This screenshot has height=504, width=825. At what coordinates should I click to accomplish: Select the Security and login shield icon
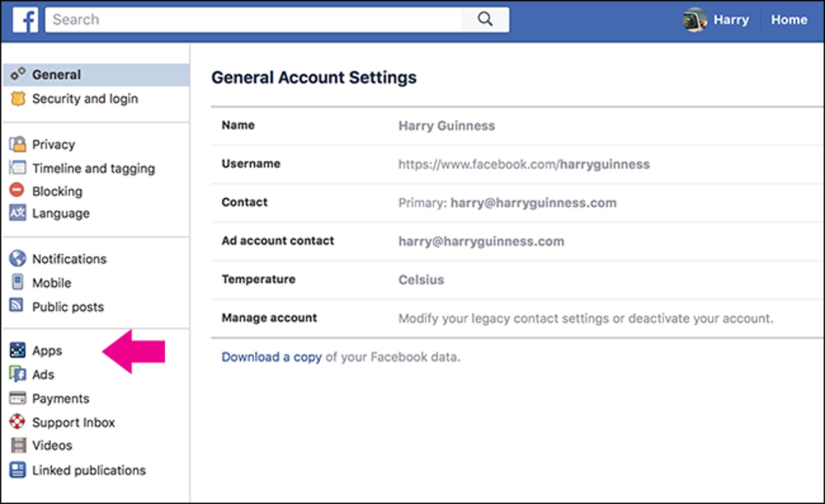(x=17, y=98)
